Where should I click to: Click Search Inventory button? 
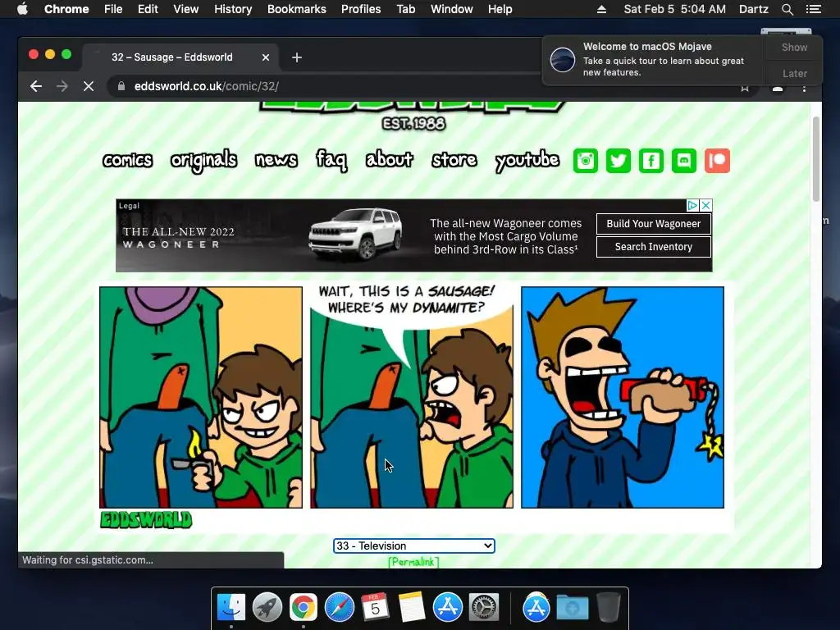(654, 247)
